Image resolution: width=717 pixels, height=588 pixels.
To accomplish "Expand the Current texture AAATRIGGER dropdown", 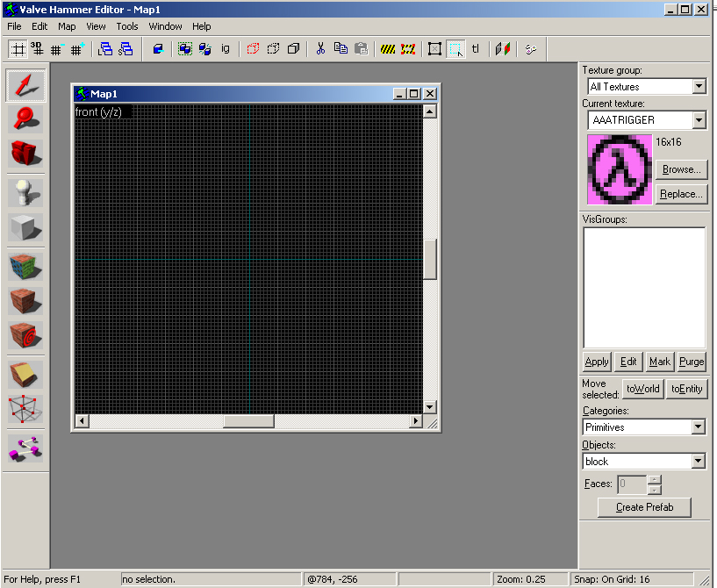I will 699,120.
